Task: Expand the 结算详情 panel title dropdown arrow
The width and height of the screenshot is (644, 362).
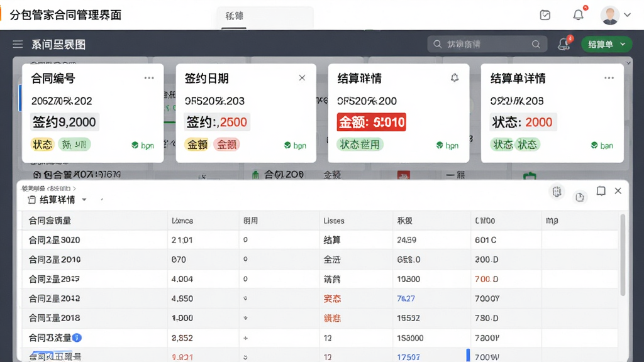Action: point(84,200)
